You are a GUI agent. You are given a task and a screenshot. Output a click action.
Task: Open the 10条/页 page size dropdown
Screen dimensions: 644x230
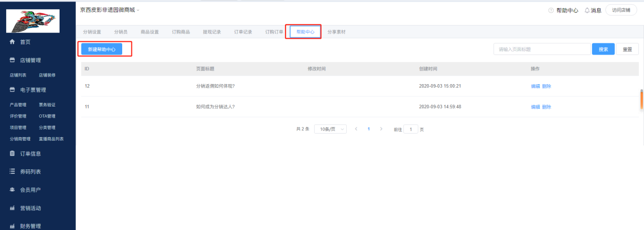tap(330, 129)
